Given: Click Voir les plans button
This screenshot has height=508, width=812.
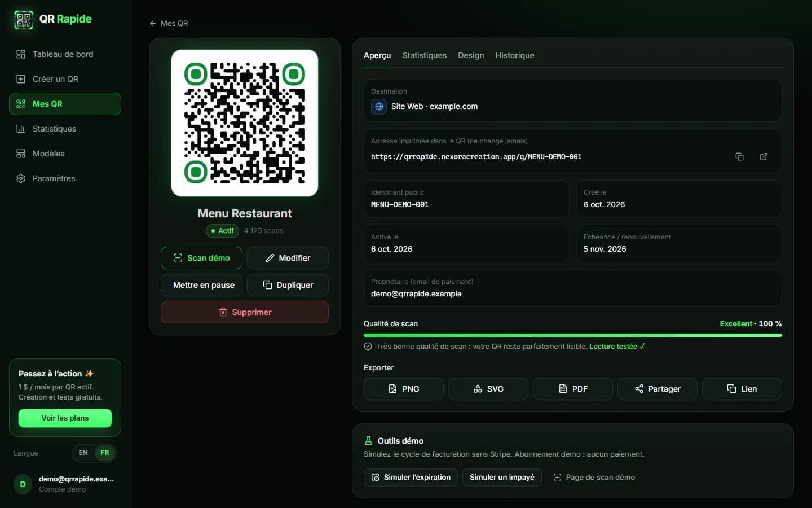Looking at the screenshot, I should (65, 418).
